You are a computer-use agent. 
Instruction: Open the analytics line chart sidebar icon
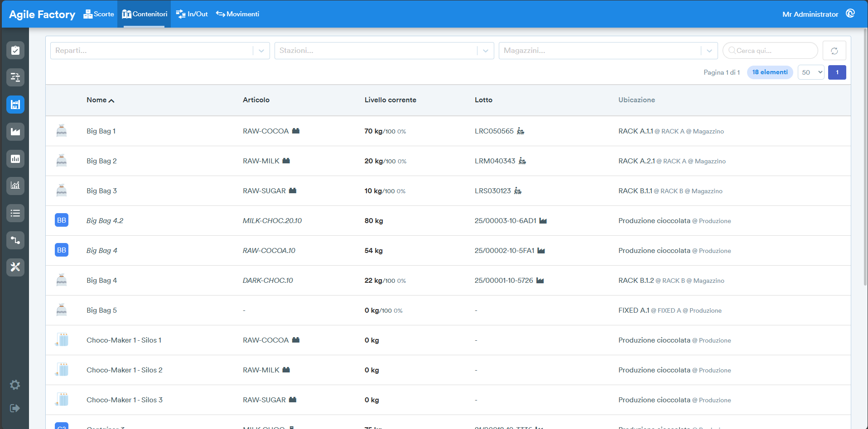pos(15,186)
